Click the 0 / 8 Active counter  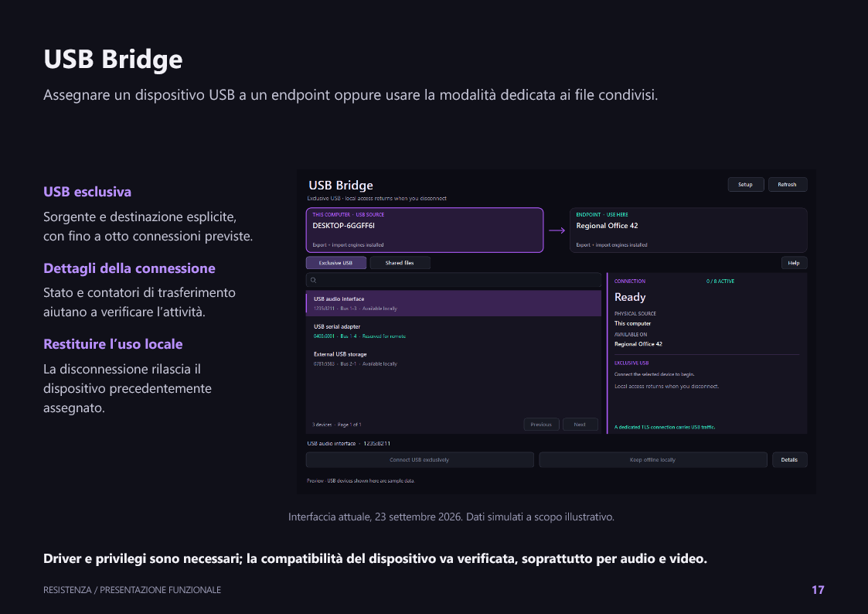pyautogui.click(x=720, y=281)
